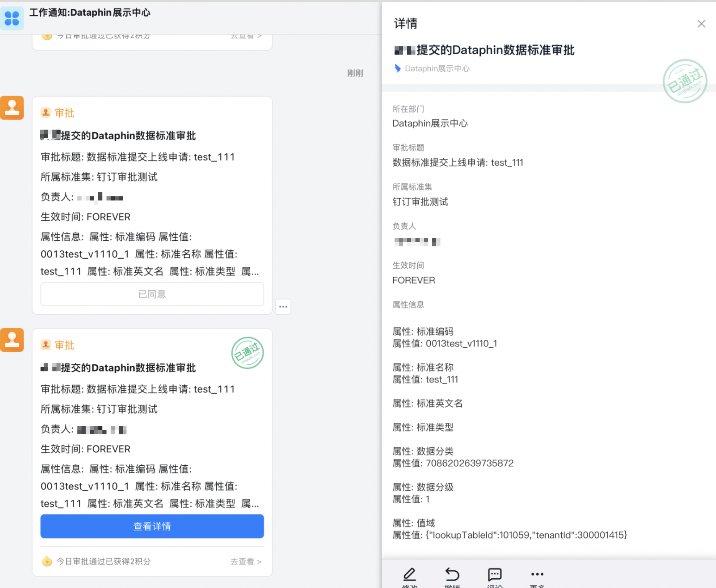Open the sender avatar beside the 已同意 card

pos(12,108)
